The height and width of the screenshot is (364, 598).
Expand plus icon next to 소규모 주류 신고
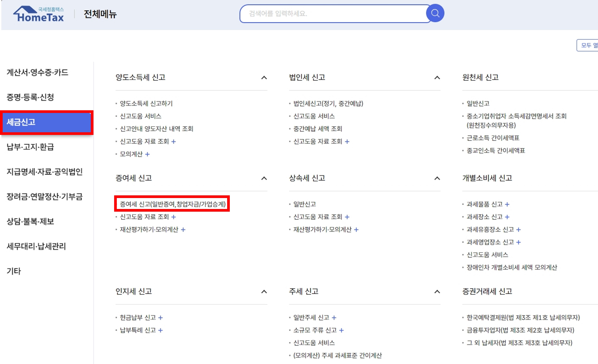[x=341, y=330]
